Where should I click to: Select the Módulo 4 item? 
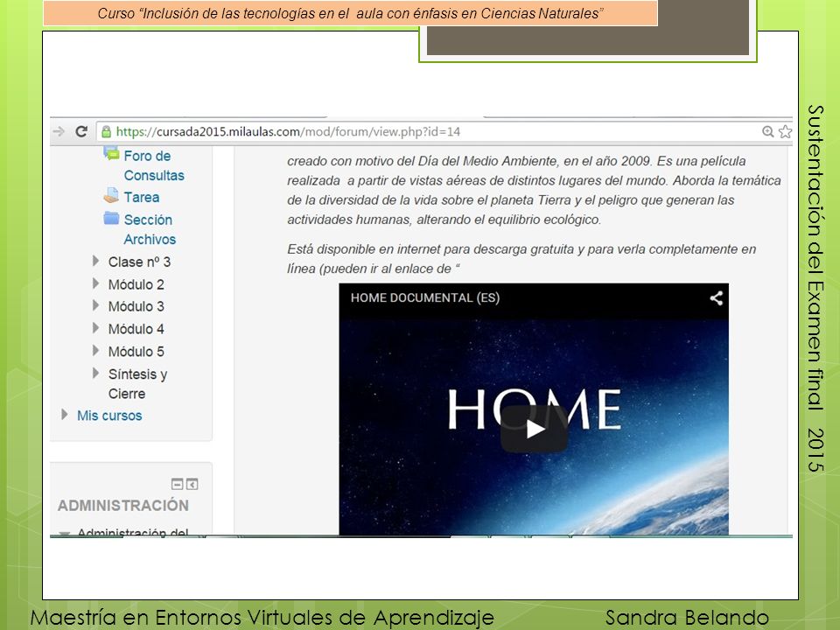(136, 329)
